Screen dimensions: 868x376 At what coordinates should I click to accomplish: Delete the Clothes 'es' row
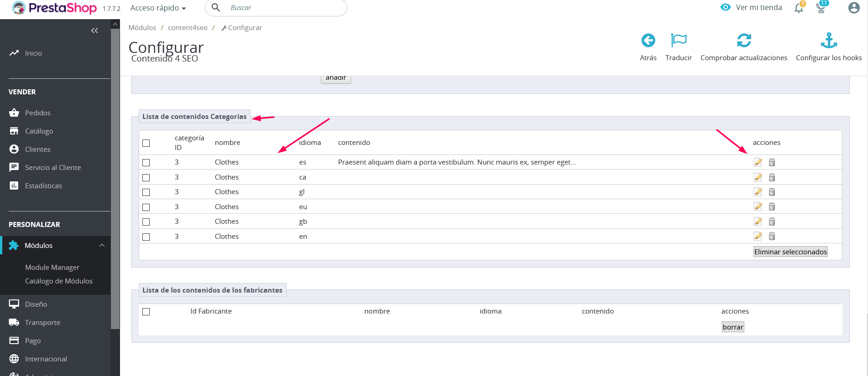point(772,162)
